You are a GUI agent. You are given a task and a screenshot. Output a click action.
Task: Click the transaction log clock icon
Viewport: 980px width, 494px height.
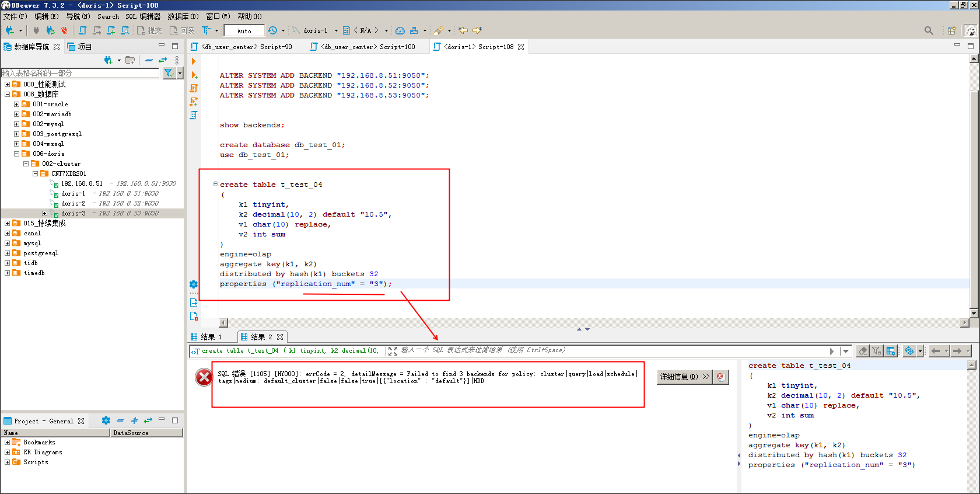click(x=272, y=30)
